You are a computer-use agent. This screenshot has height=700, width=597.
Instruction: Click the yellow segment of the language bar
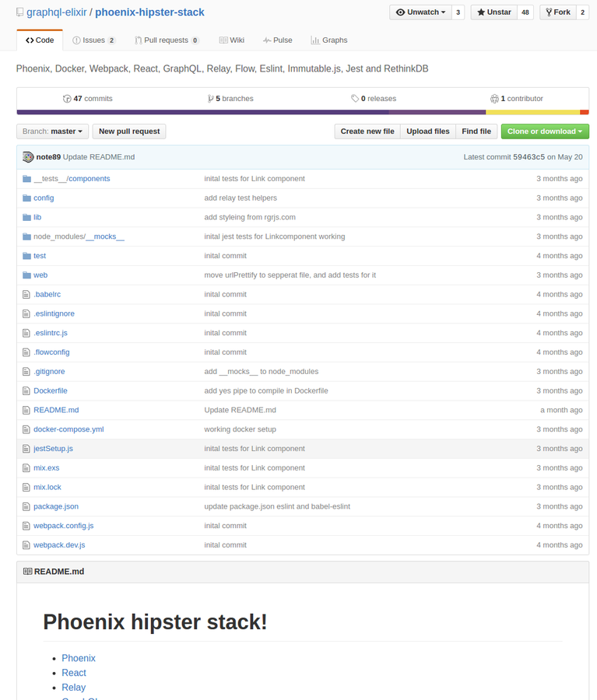coord(532,113)
